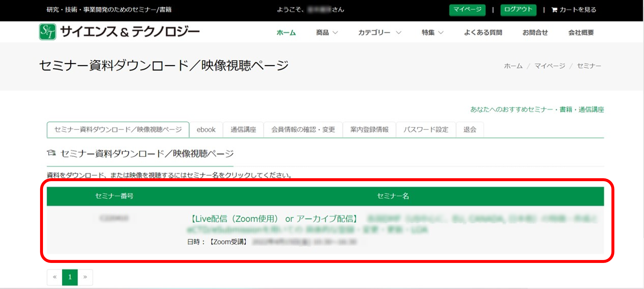Log out using ログアウト button

[x=518, y=10]
